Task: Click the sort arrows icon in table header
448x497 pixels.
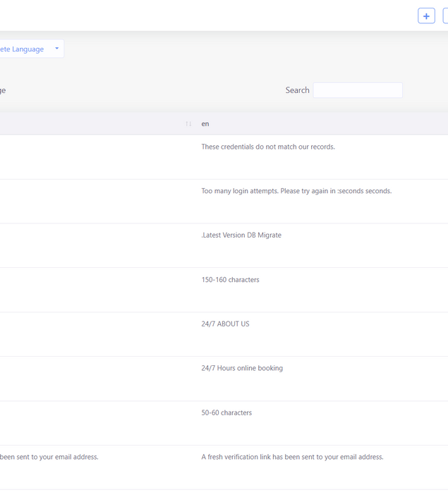Action: tap(188, 124)
